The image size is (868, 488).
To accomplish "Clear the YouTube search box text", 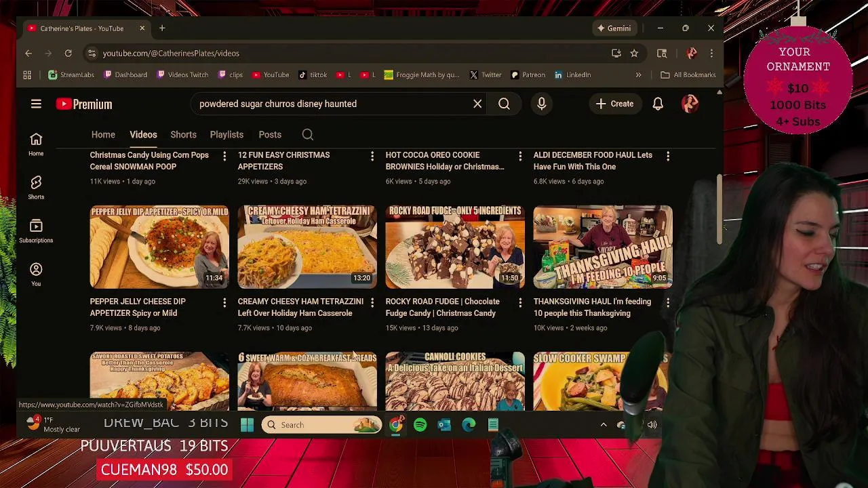I will (x=477, y=104).
